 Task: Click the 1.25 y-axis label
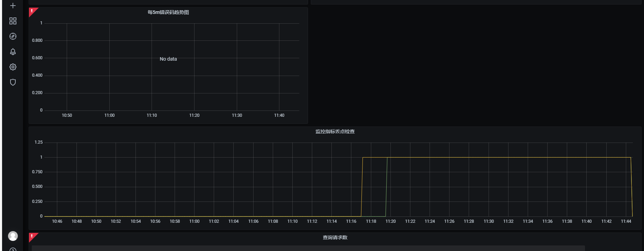[x=38, y=142]
